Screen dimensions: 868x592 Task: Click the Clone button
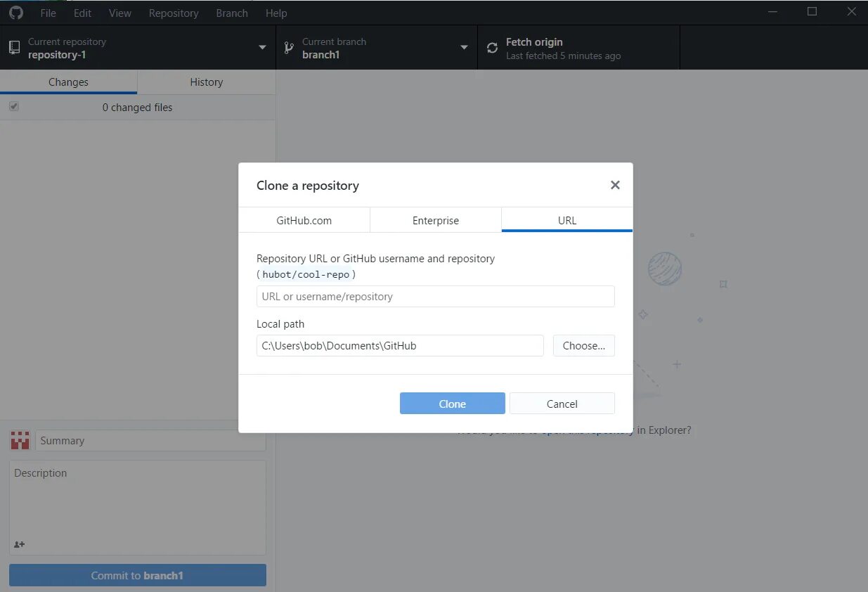[x=453, y=404]
